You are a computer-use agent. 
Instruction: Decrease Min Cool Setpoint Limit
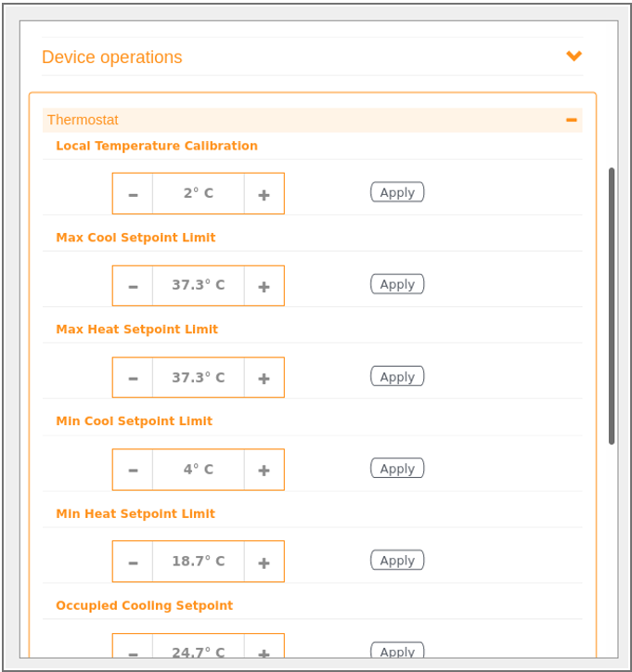click(133, 470)
